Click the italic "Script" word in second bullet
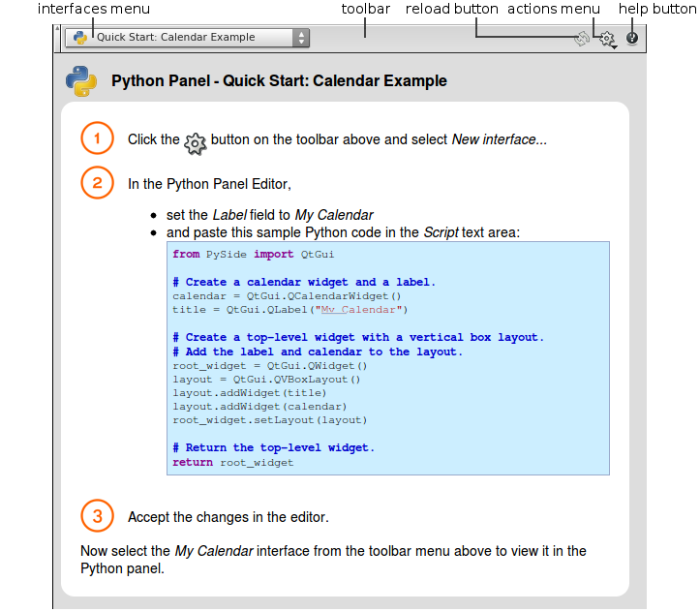Viewport: 700px width, 612px height. [x=441, y=232]
